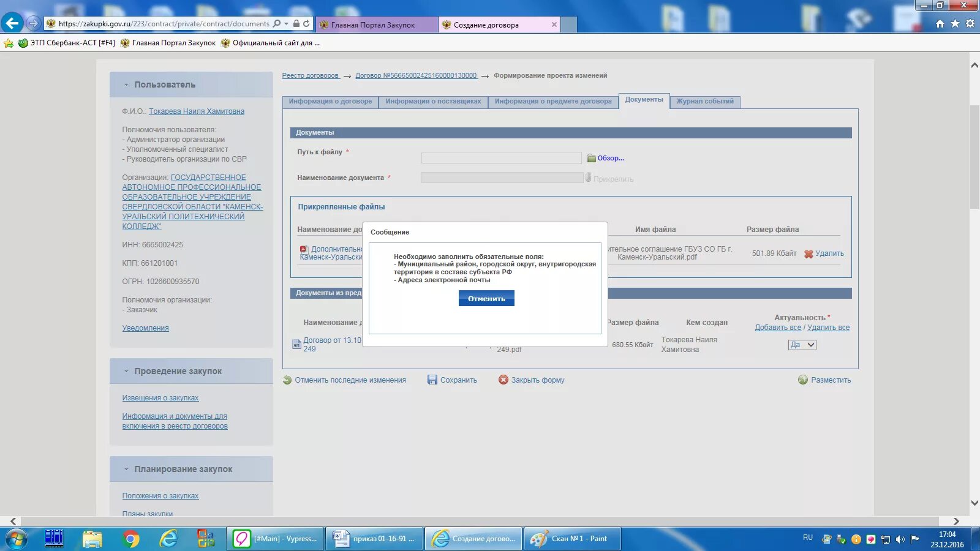Open Chrome from the taskbar
Image resolution: width=980 pixels, height=551 pixels.
coord(130,539)
